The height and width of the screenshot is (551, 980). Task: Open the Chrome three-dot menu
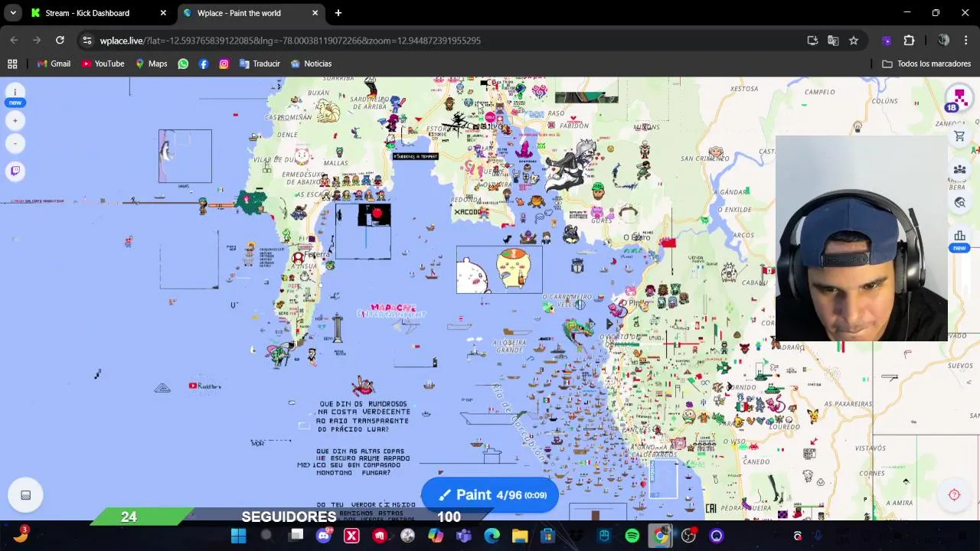click(966, 41)
